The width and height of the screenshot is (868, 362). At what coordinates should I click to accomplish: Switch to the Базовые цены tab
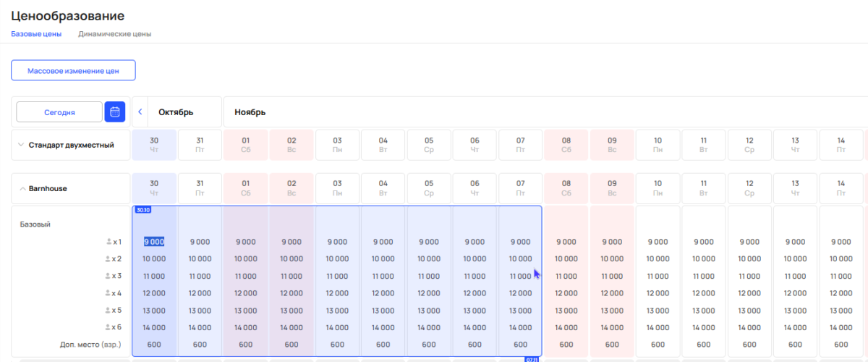pos(36,34)
